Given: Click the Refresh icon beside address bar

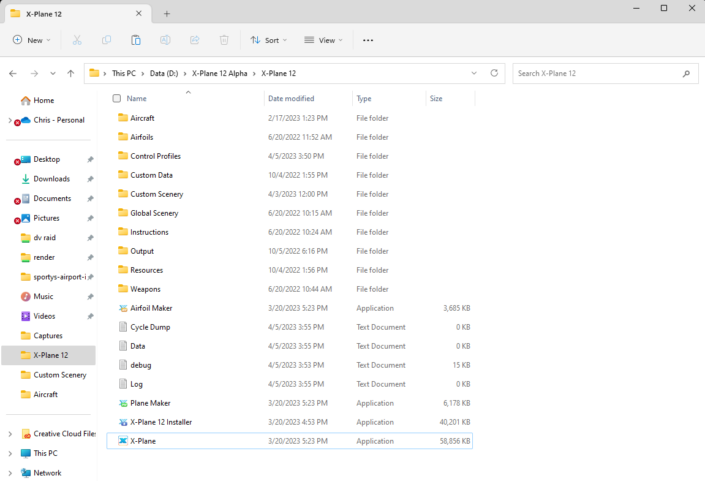Looking at the screenshot, I should click(x=494, y=73).
